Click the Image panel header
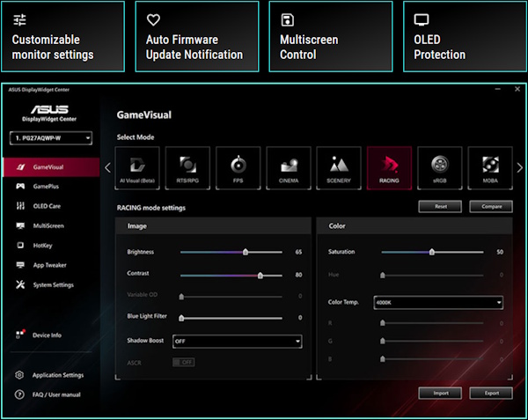Image resolution: width=528 pixels, height=420 pixels. click(214, 226)
